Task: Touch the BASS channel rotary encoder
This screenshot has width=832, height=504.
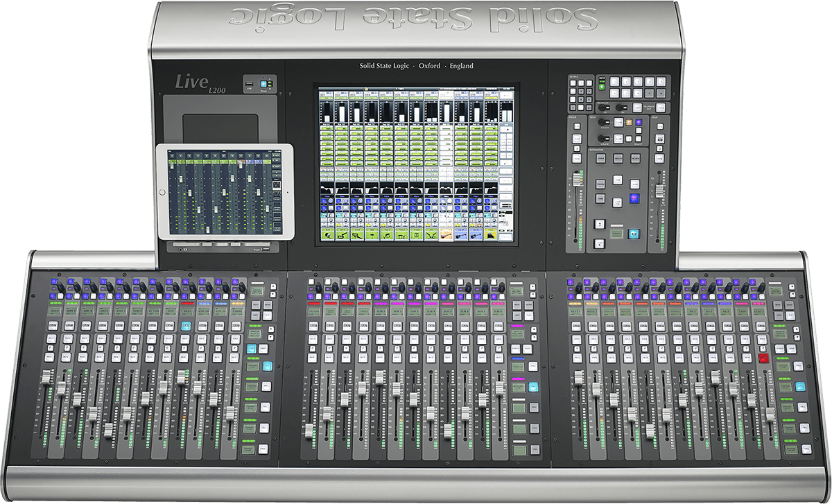Action: 193,287
